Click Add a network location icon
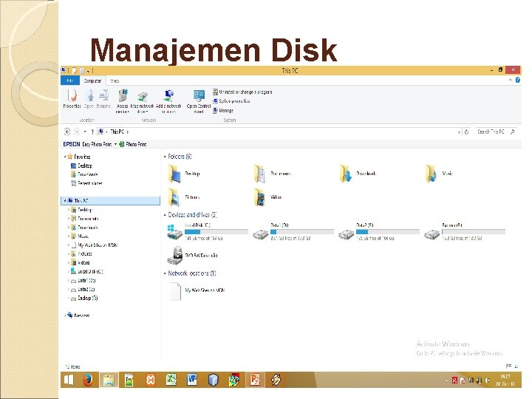 (x=168, y=101)
